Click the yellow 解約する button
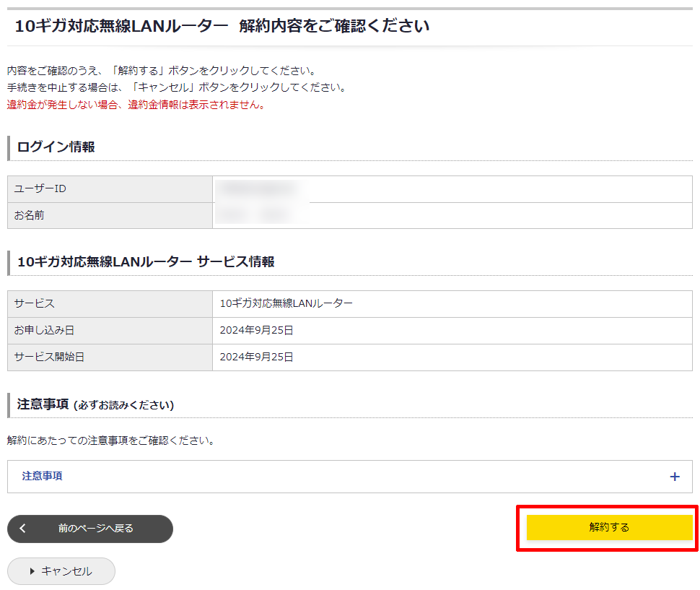This screenshot has width=700, height=590. (x=609, y=527)
